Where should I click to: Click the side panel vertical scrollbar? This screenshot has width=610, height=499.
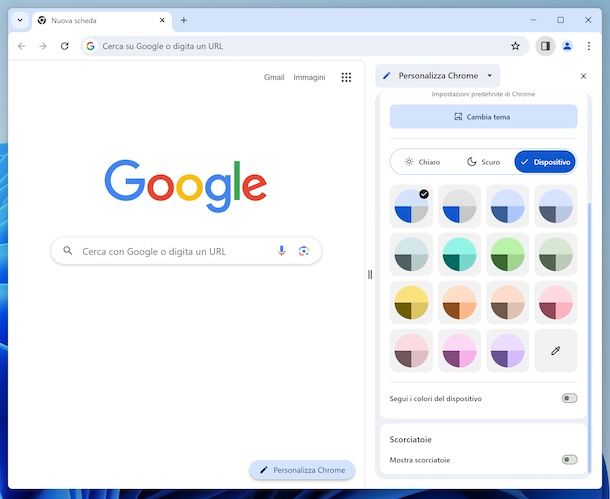(590, 338)
